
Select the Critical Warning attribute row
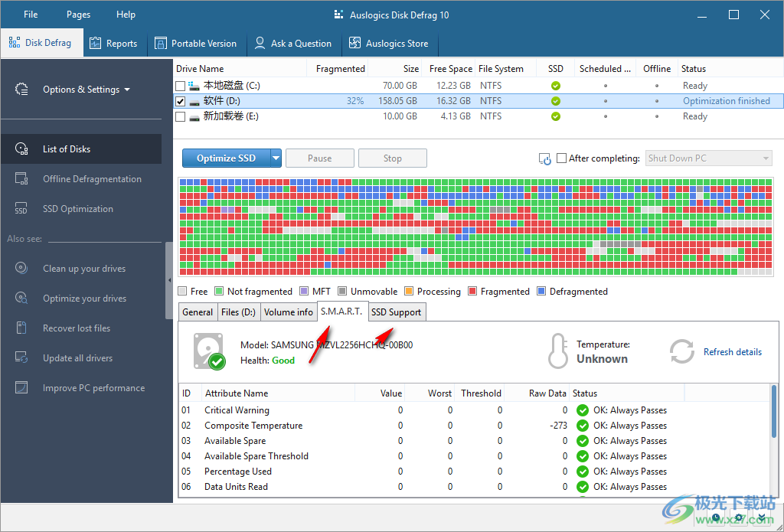pos(474,410)
